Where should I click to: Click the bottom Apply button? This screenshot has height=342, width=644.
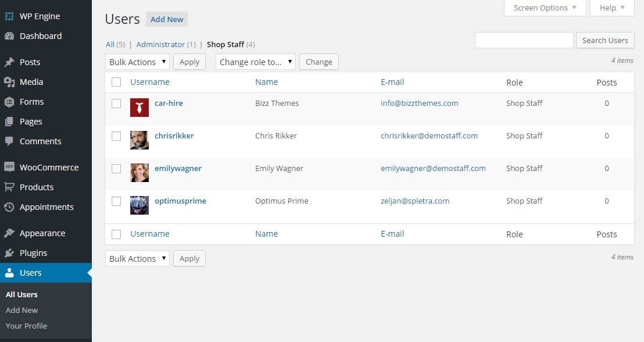tap(189, 258)
